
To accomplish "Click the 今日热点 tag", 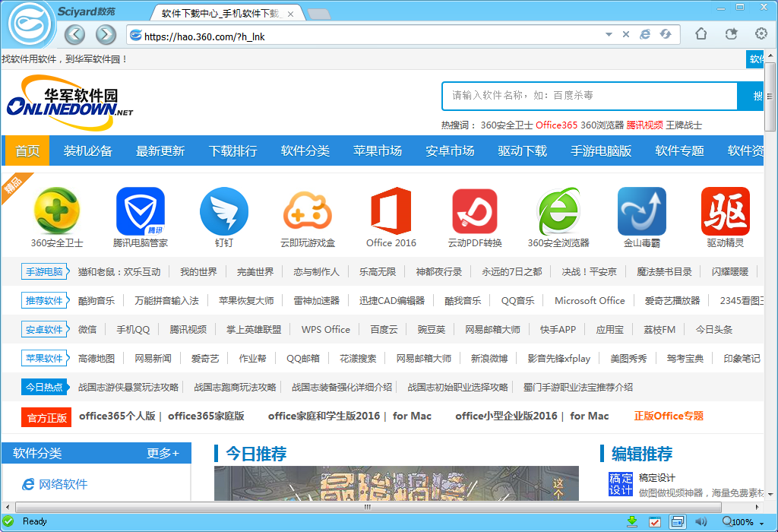I will 44,387.
